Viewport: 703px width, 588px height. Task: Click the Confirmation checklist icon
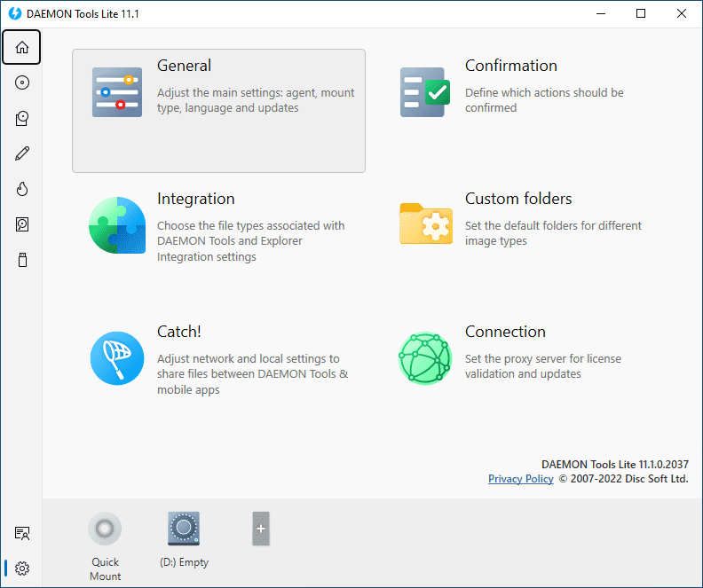click(425, 92)
